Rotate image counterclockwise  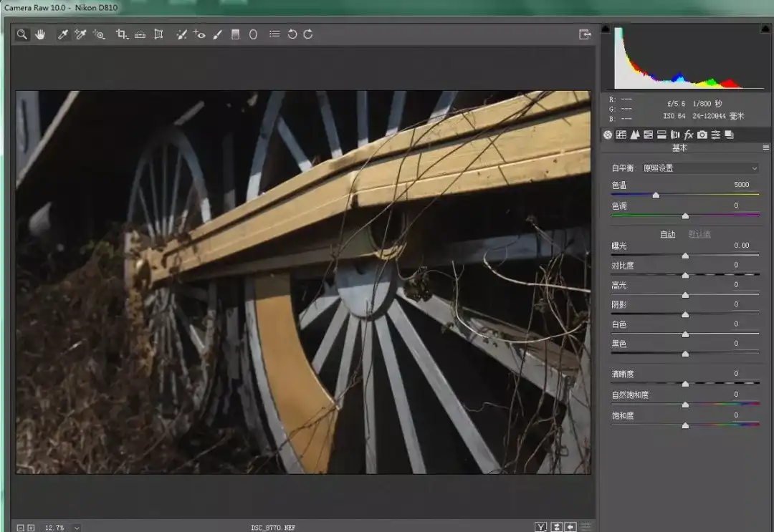click(x=292, y=34)
